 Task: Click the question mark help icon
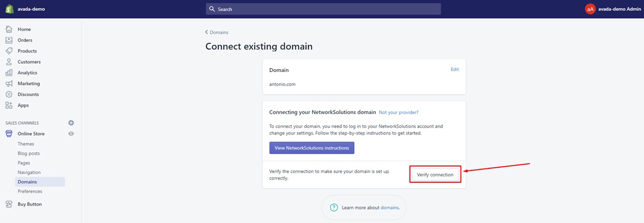pyautogui.click(x=334, y=207)
